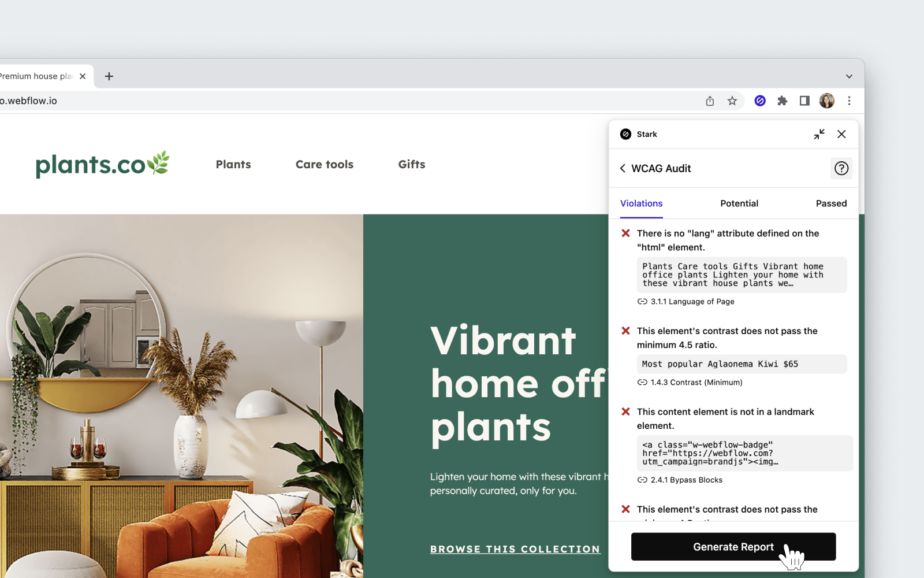
Task: Close the Stark panel
Action: (841, 134)
